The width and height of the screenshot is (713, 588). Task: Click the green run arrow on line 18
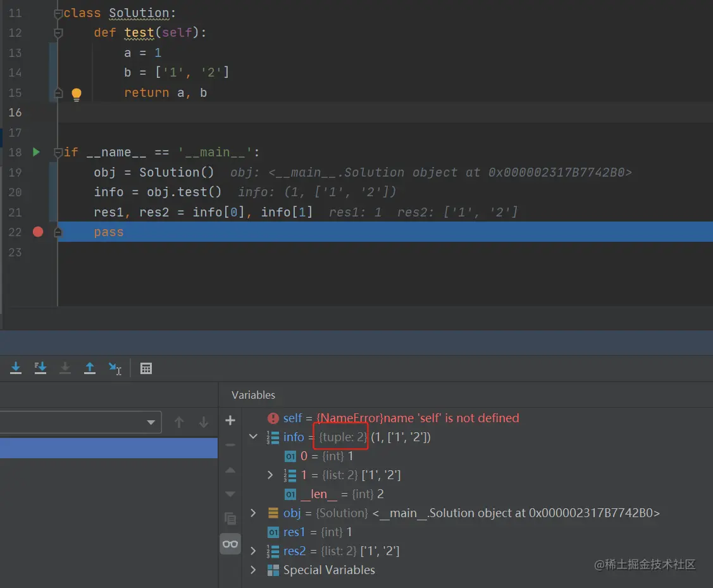click(37, 152)
